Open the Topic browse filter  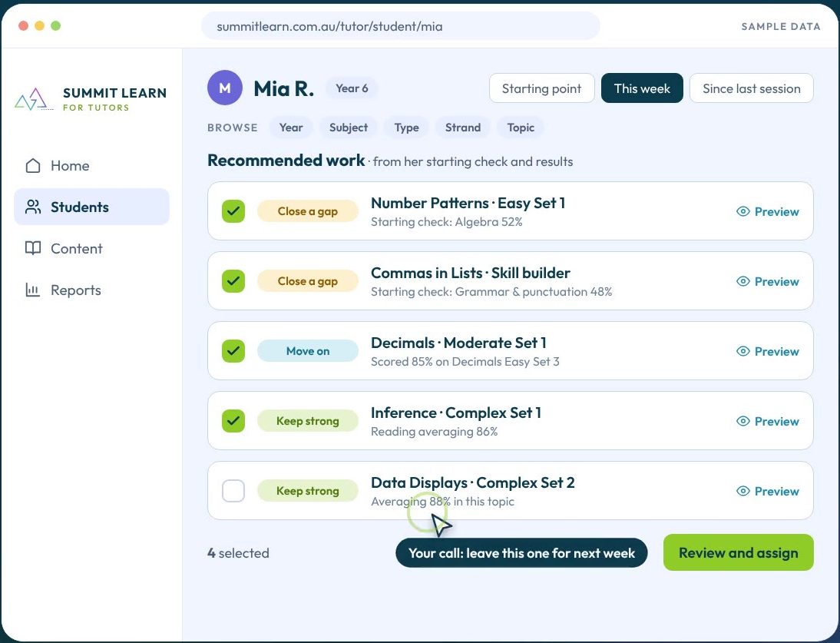coord(521,128)
